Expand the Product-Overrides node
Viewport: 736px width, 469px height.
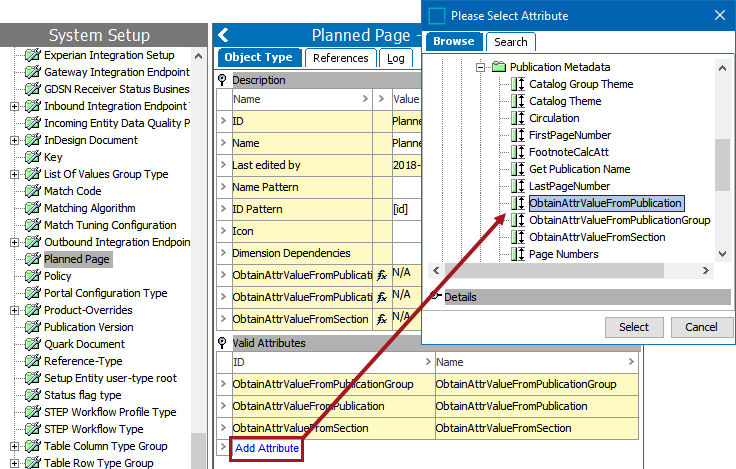click(x=15, y=310)
